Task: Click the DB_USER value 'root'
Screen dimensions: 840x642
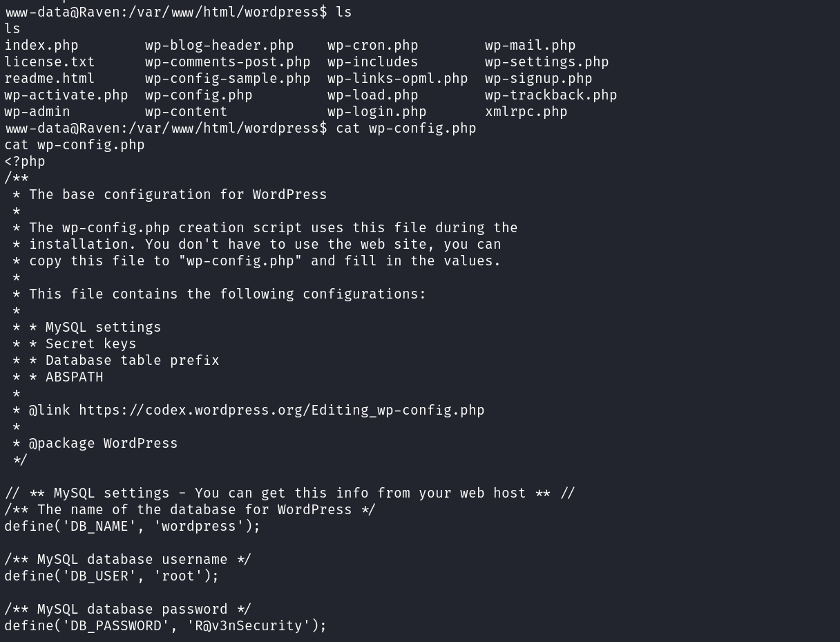Action: pos(178,576)
